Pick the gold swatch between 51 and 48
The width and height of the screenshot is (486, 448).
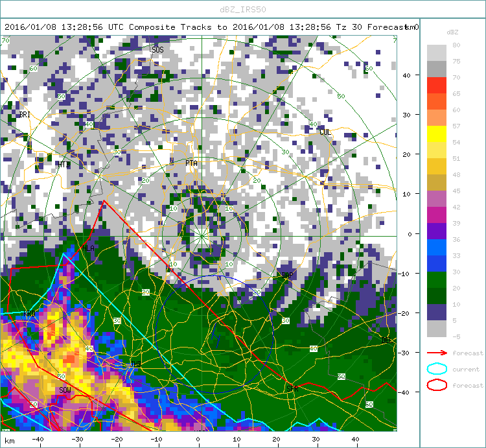[x=436, y=166]
